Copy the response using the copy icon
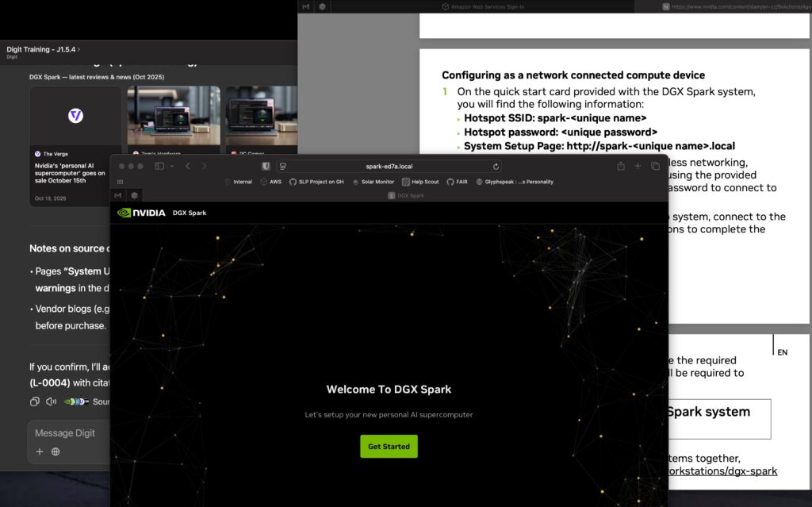812x507 pixels. 34,401
